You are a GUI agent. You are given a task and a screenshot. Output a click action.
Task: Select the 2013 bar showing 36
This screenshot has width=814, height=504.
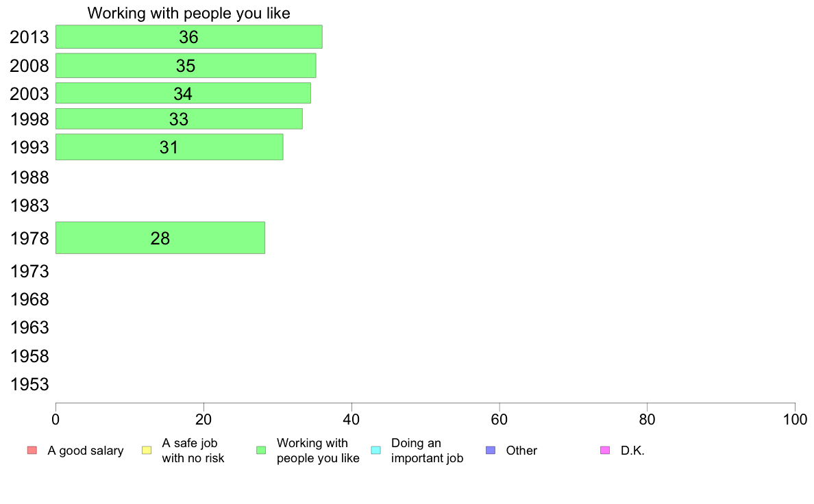[189, 37]
